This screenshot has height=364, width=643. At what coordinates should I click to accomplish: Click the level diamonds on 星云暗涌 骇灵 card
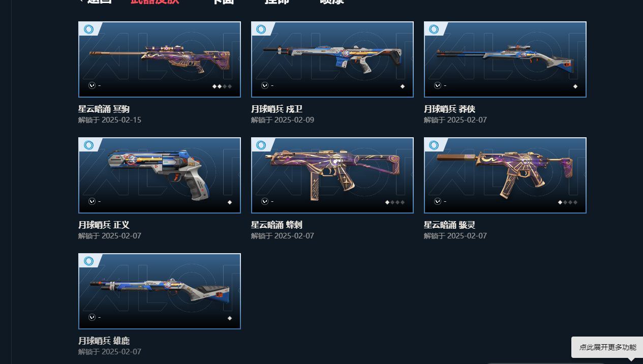coord(568,202)
